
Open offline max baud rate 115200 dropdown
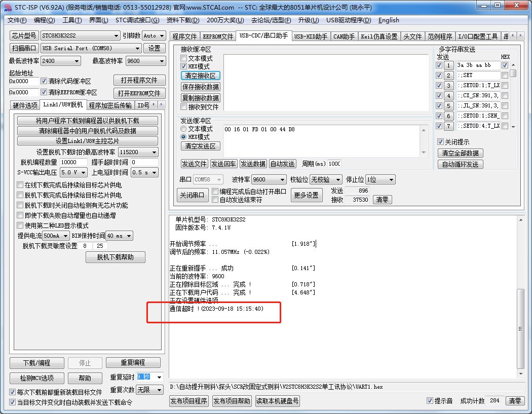[x=138, y=152]
